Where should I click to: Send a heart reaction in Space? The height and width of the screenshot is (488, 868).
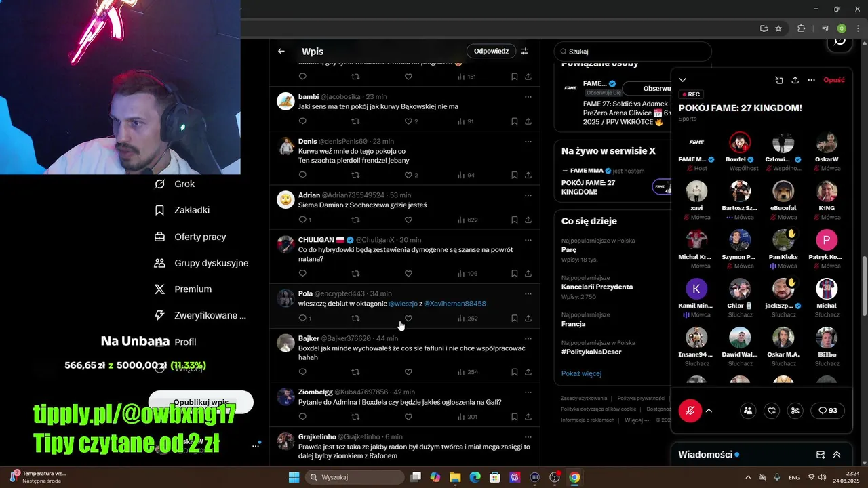coord(772,411)
